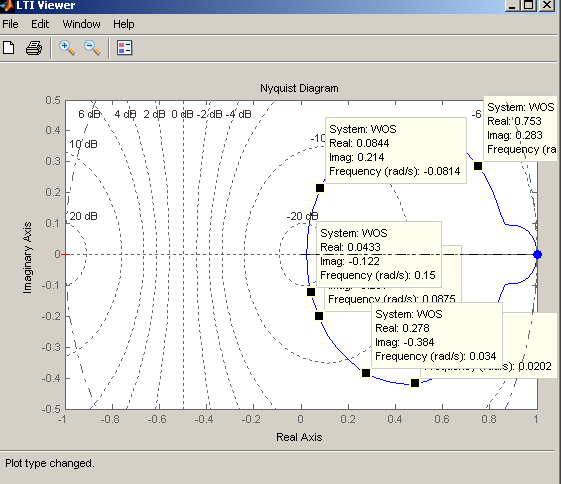Toggle the Legend toolbar icon
This screenshot has height=484, width=561.
(125, 48)
